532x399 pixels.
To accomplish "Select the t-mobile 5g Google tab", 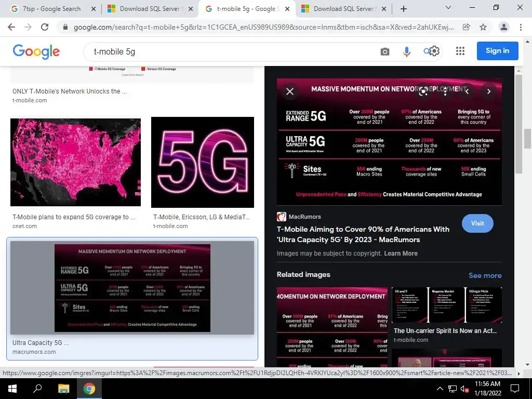I will coord(246,9).
